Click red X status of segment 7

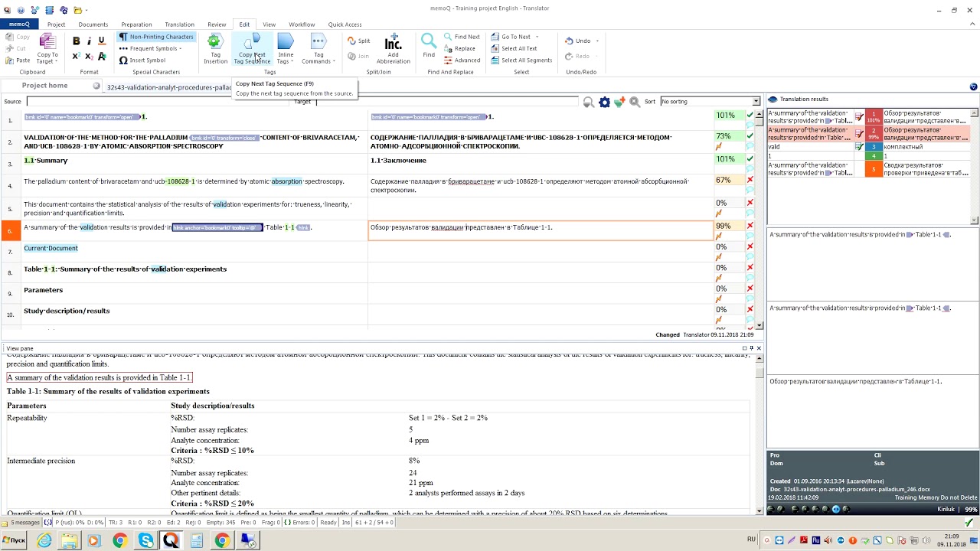click(x=750, y=246)
